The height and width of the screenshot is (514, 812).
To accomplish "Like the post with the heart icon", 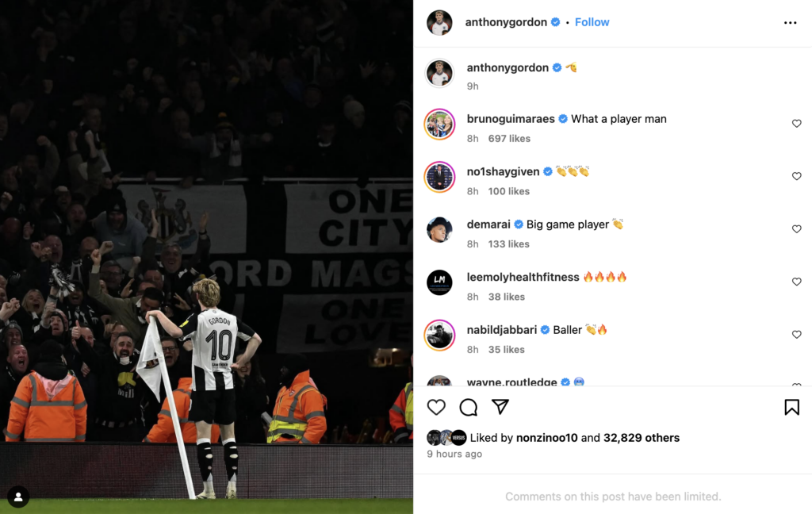I will pos(436,407).
